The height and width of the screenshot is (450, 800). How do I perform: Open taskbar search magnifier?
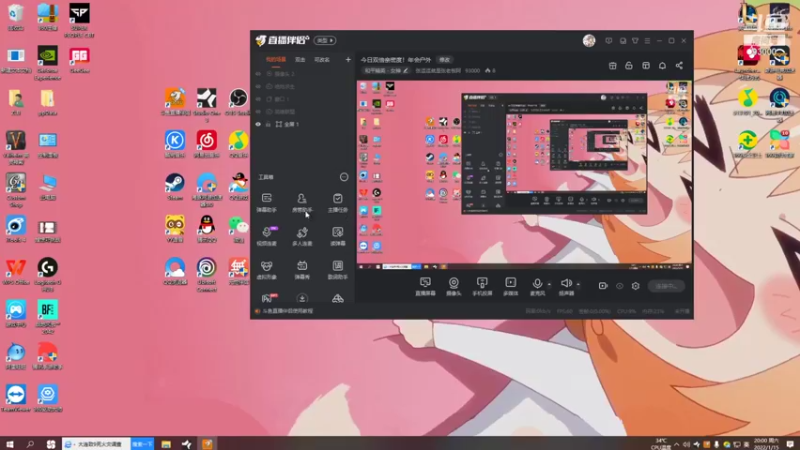30,444
